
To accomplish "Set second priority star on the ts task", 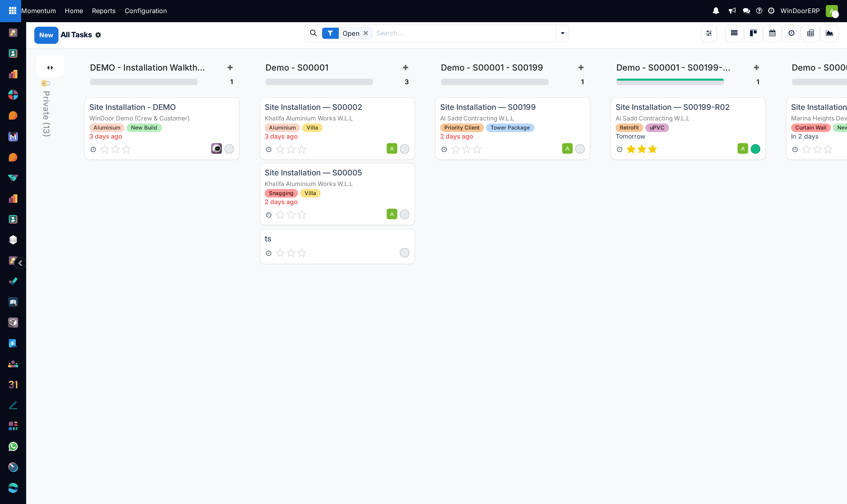I will (291, 253).
